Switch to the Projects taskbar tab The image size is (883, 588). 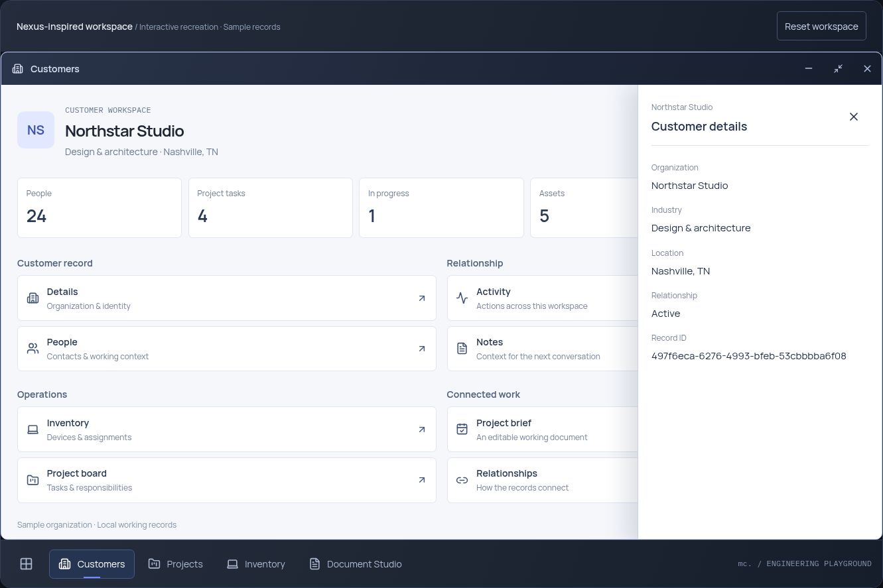point(176,564)
